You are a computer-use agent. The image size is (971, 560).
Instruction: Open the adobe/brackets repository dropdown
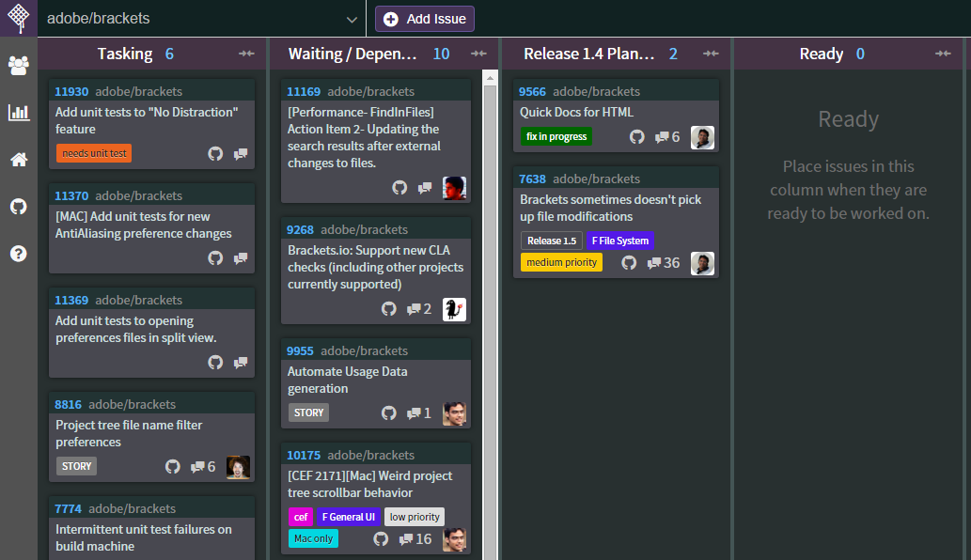pyautogui.click(x=188, y=18)
